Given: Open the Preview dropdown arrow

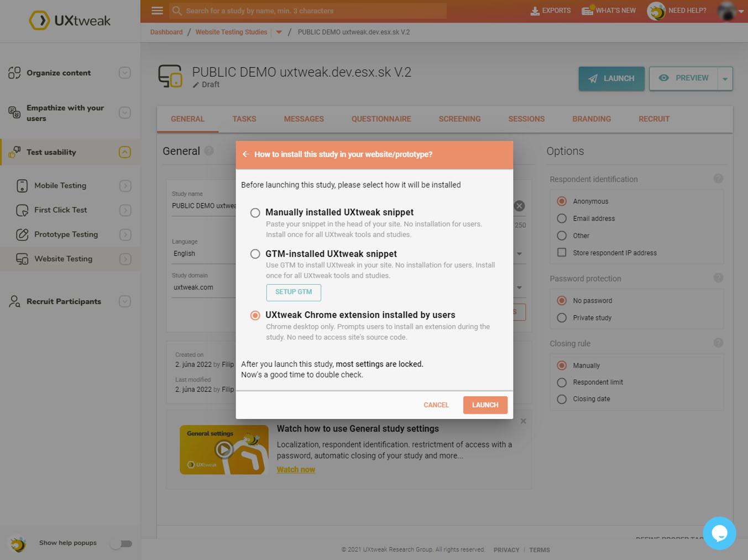Looking at the screenshot, I should point(725,78).
